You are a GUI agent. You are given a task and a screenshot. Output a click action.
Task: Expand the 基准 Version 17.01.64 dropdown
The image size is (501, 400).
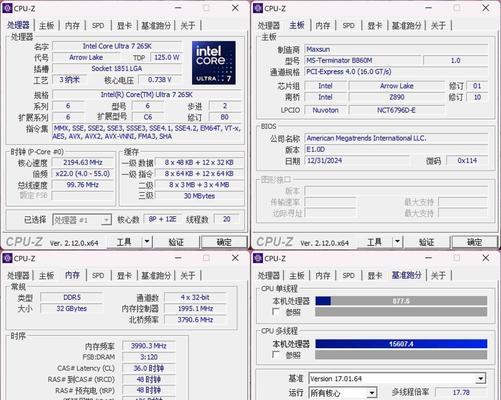(x=480, y=379)
